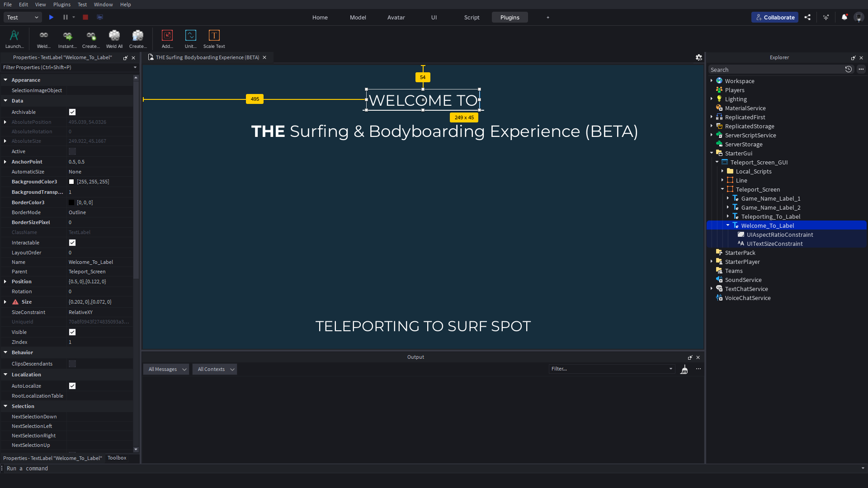Open the share icon next to Collaborate
This screenshot has width=868, height=488.
[x=807, y=17]
